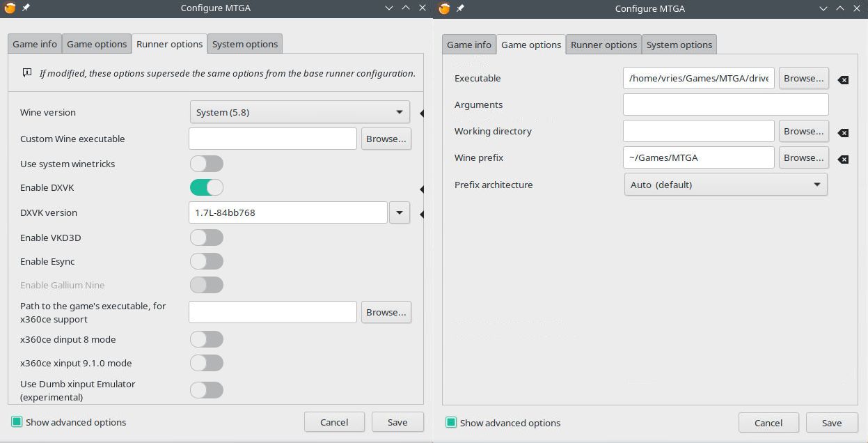Image resolution: width=868 pixels, height=443 pixels.
Task: Toggle x360ce dinput 8 mode switch
Action: (x=207, y=339)
